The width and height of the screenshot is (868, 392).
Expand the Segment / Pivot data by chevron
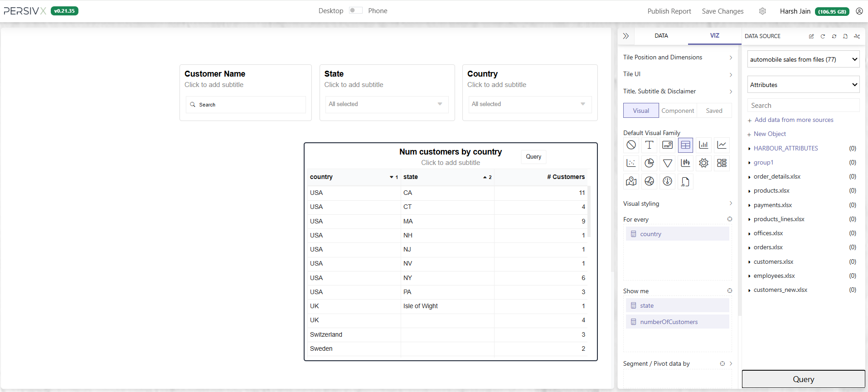click(731, 363)
